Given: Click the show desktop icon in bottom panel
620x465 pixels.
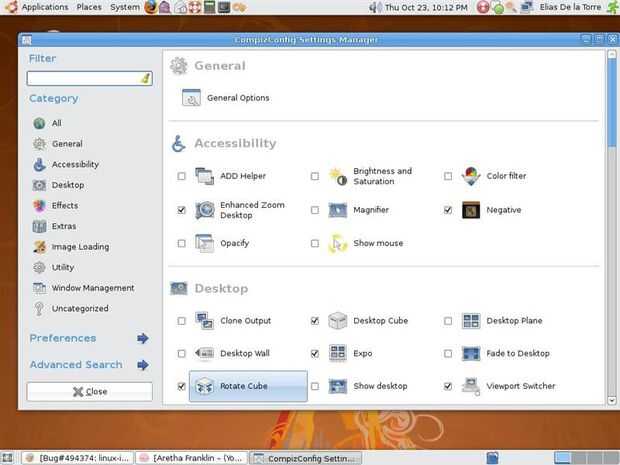Looking at the screenshot, I should click(x=8, y=458).
